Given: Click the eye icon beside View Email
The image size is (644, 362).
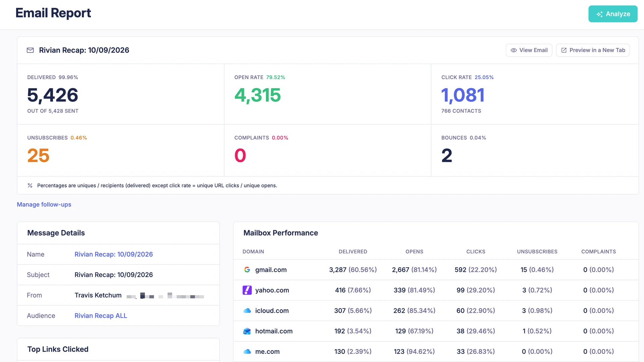Looking at the screenshot, I should (514, 50).
